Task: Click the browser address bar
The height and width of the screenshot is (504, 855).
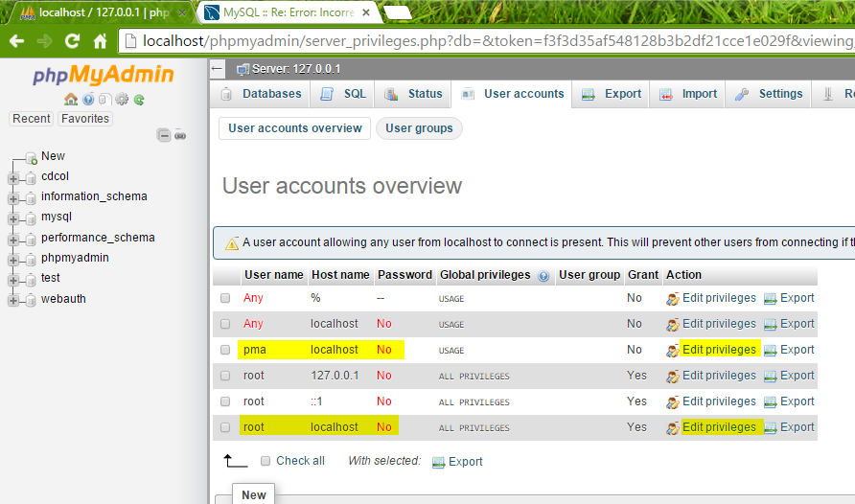Action: (487, 41)
